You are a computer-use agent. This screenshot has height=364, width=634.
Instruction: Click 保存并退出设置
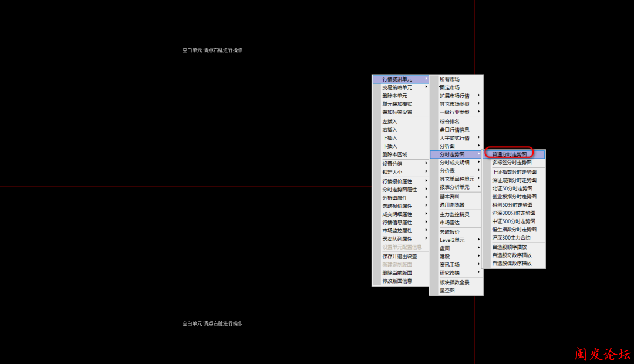click(399, 257)
